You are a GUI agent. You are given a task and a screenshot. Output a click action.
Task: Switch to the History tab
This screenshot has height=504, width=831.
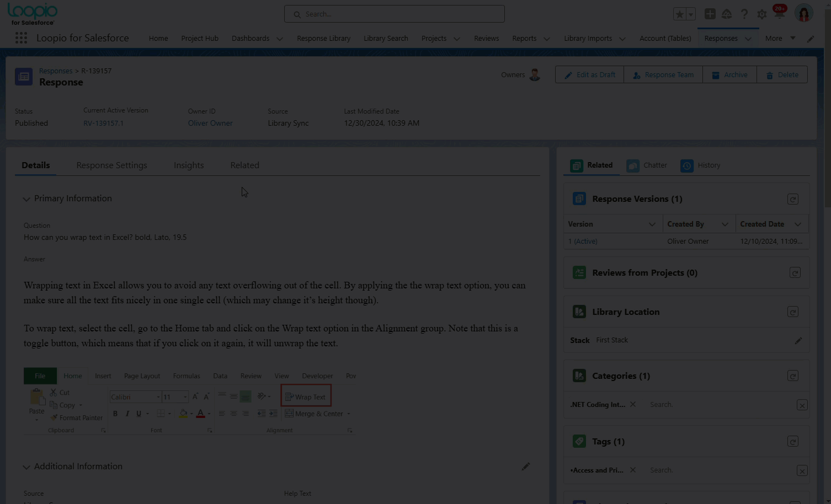[x=701, y=165]
